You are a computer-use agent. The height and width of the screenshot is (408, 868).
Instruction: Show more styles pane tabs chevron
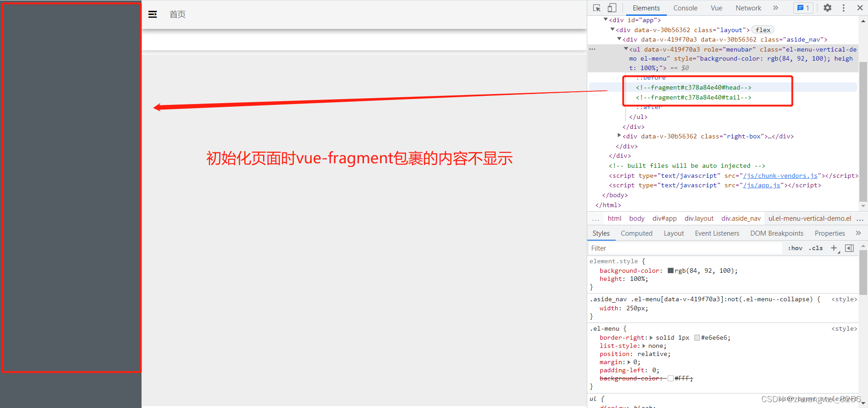coord(858,233)
